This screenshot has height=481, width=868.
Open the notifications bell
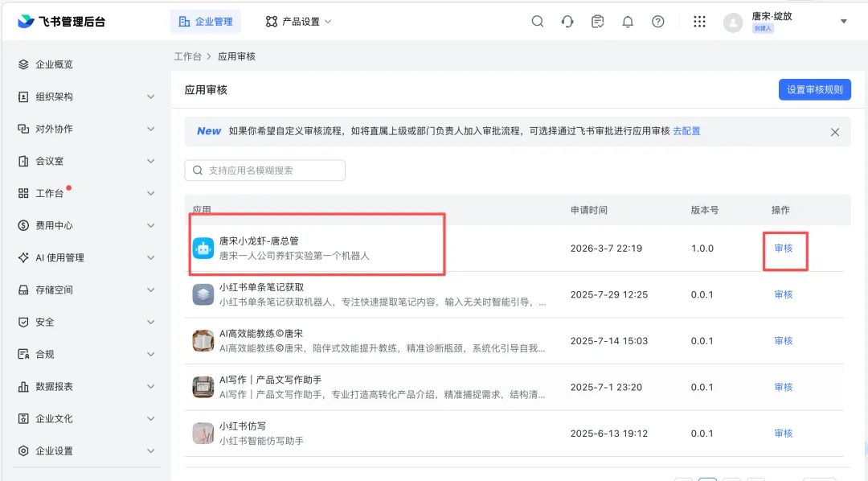click(x=628, y=22)
